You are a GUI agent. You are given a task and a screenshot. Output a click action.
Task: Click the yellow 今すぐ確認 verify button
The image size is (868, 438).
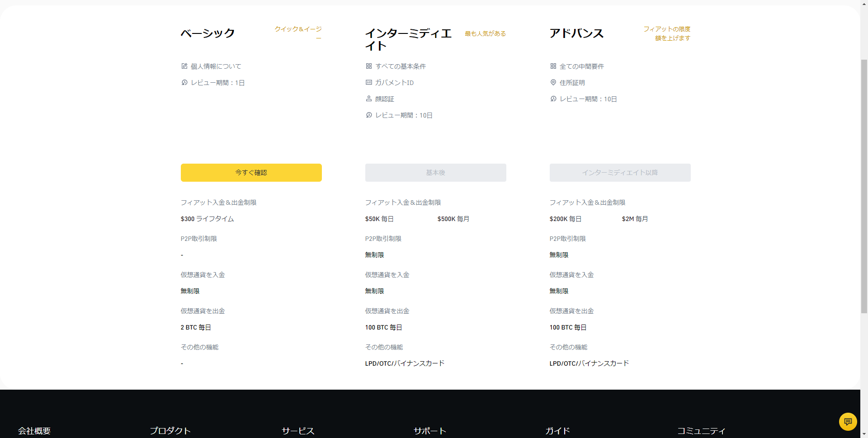click(x=251, y=173)
